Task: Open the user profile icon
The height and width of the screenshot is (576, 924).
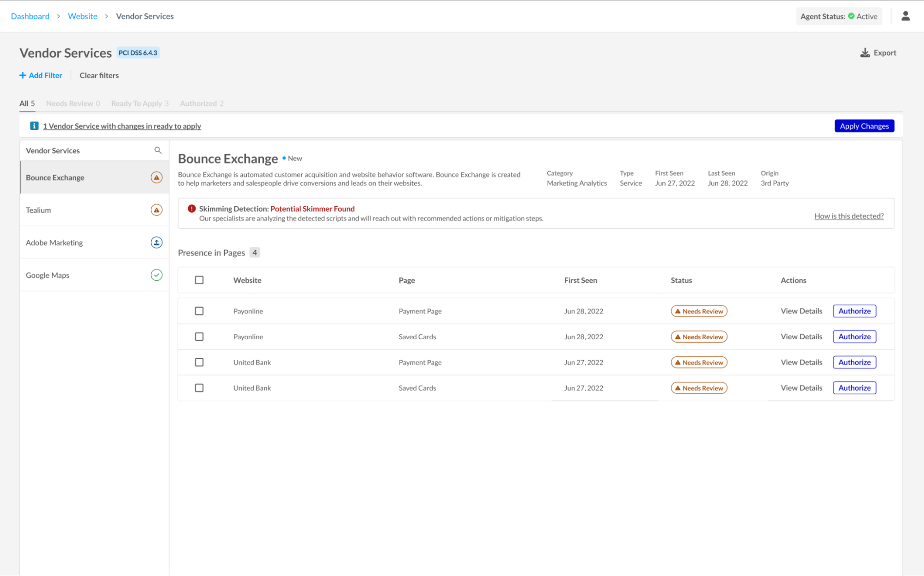Action: [905, 16]
